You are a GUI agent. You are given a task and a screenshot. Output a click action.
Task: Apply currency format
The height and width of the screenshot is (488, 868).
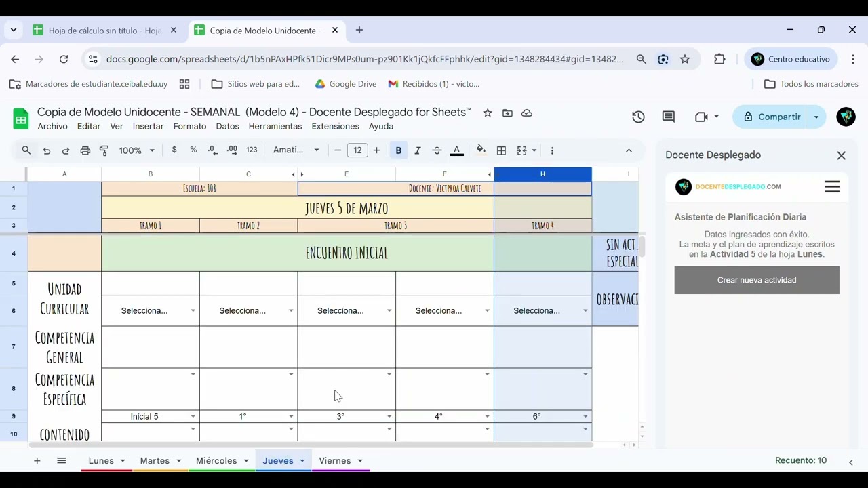click(174, 150)
